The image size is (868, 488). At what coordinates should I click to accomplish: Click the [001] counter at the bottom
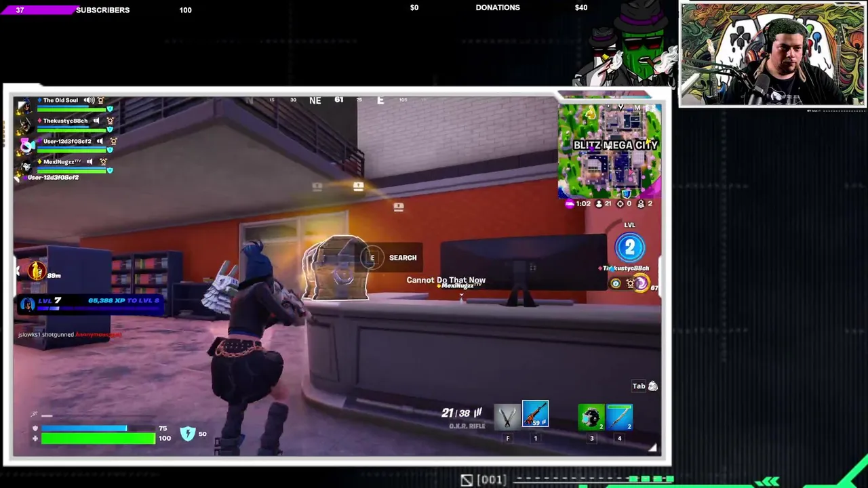[492, 480]
